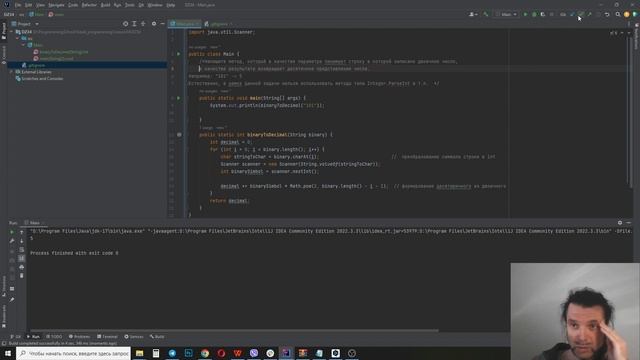Collapse the DZ14 project root node
The height and width of the screenshot is (360, 640).
click(x=11, y=31)
